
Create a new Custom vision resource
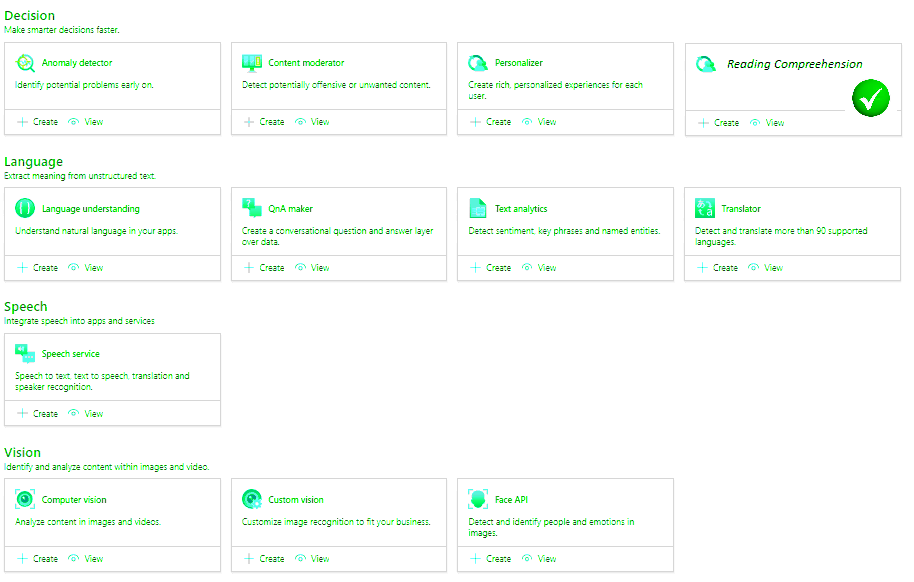tap(264, 559)
